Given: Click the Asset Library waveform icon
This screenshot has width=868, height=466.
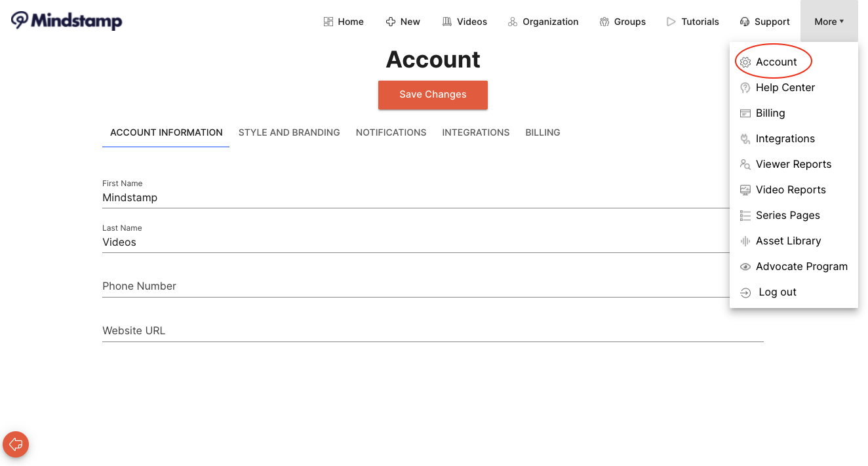Looking at the screenshot, I should pyautogui.click(x=745, y=241).
